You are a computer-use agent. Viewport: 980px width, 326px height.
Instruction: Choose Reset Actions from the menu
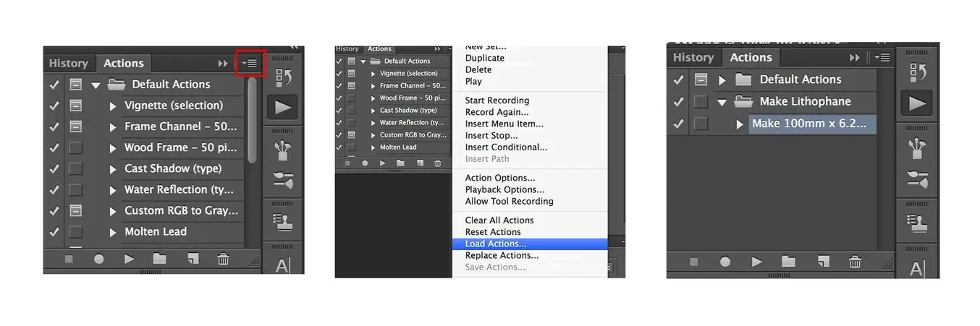pyautogui.click(x=492, y=232)
